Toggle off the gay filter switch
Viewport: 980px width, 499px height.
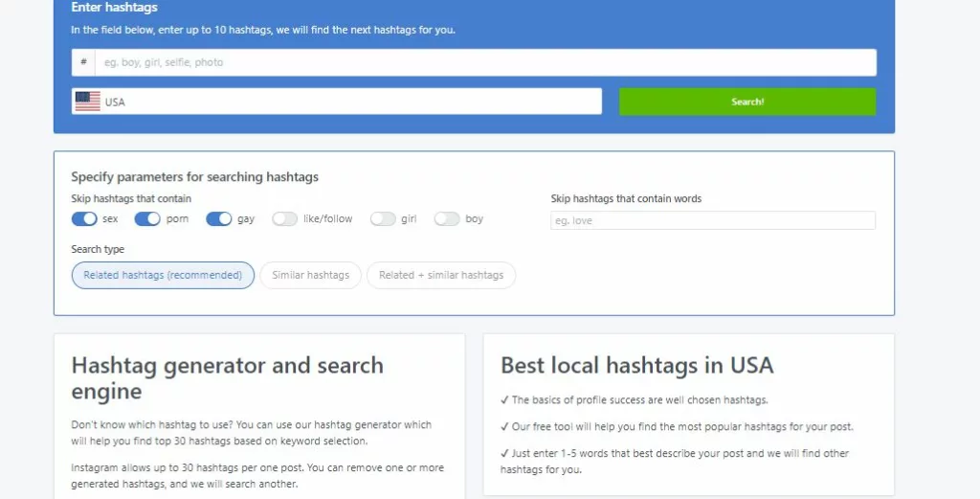coord(219,219)
